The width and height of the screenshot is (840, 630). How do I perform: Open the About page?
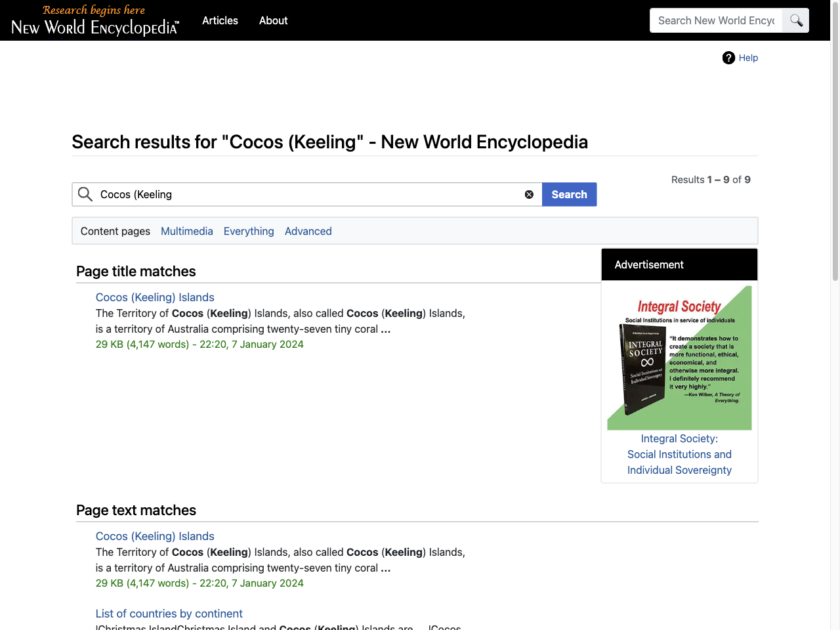[273, 20]
